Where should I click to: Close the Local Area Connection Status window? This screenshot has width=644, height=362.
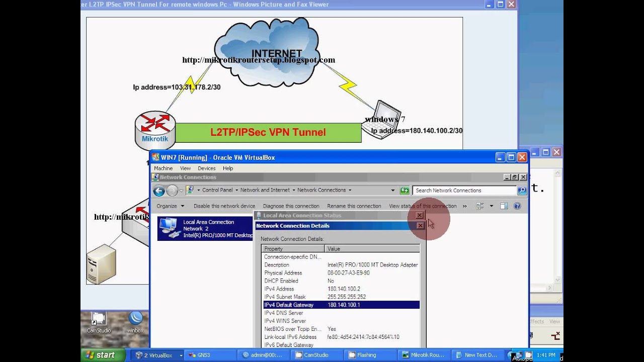(x=420, y=215)
